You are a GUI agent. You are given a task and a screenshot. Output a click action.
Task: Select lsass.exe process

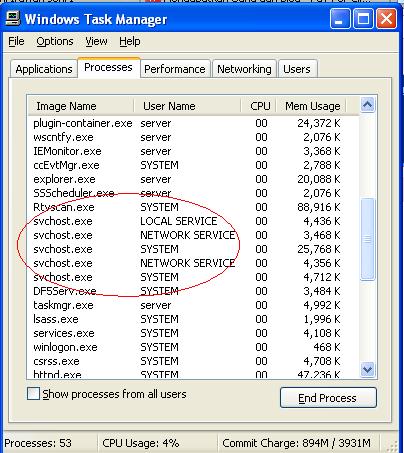[187, 319]
